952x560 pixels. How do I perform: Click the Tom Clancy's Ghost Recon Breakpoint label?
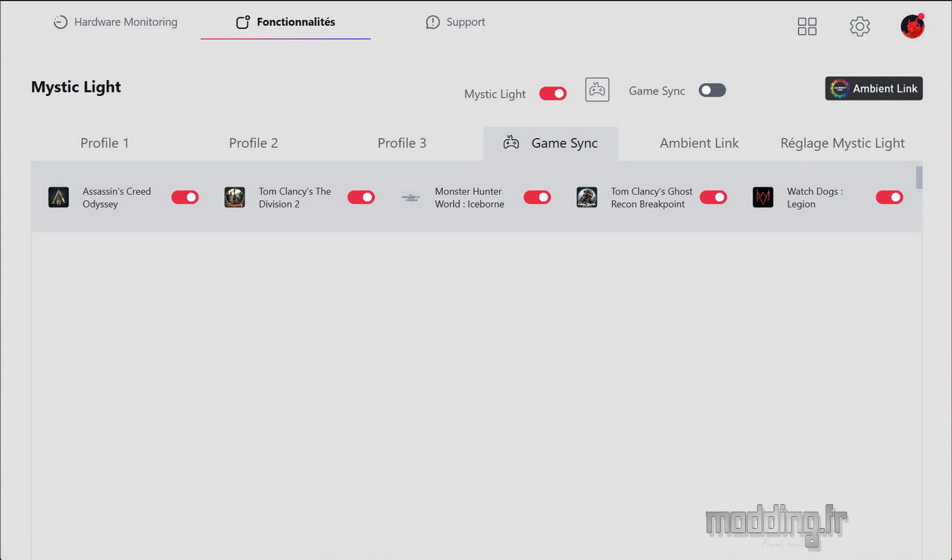[652, 198]
